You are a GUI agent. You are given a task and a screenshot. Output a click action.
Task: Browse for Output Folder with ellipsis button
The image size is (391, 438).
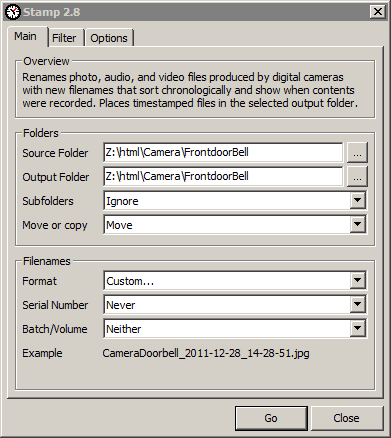(357, 176)
